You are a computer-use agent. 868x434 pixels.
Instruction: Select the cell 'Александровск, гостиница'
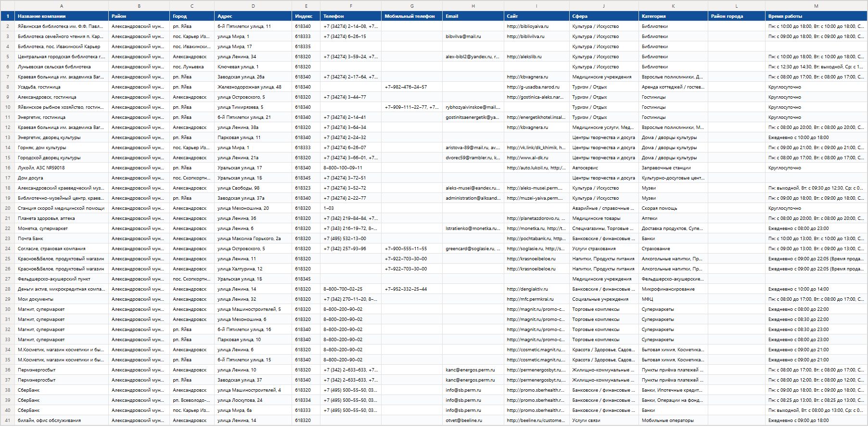coord(62,97)
